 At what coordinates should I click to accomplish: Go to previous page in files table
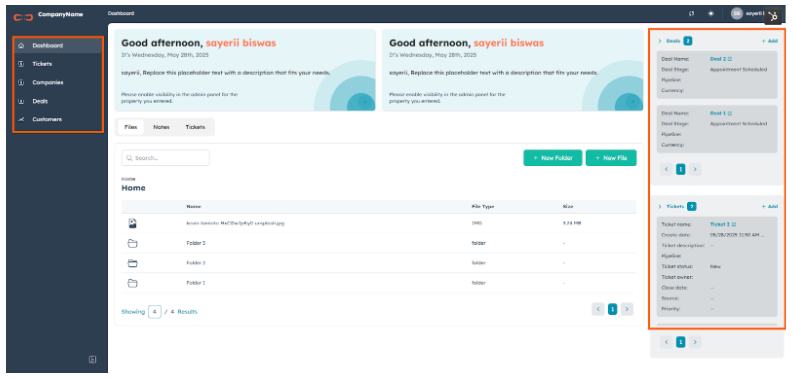598,309
